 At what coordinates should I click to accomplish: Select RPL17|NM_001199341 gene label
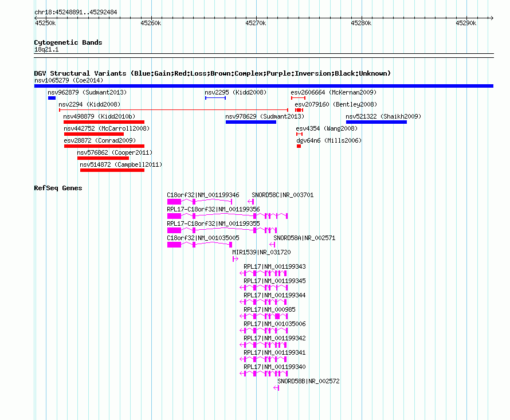pos(275,352)
